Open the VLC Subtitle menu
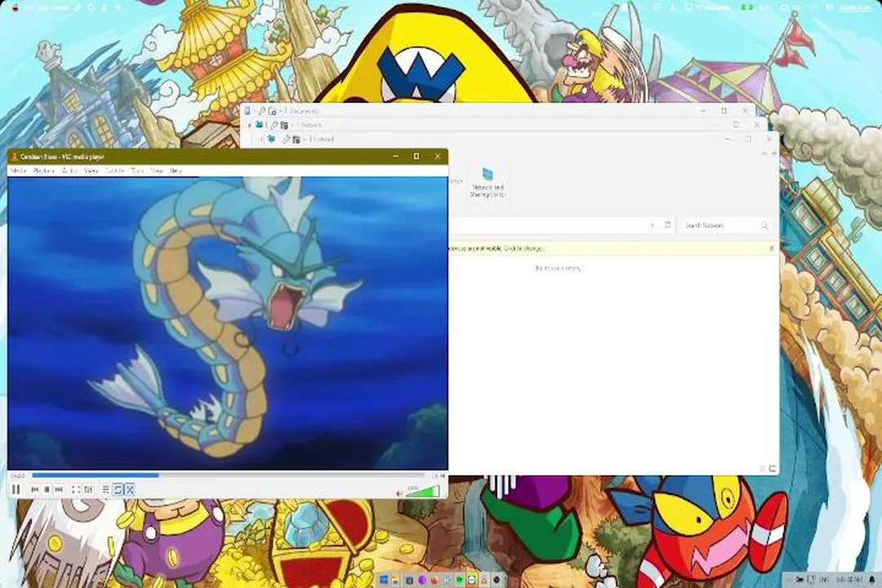The width and height of the screenshot is (882, 588). [x=115, y=171]
